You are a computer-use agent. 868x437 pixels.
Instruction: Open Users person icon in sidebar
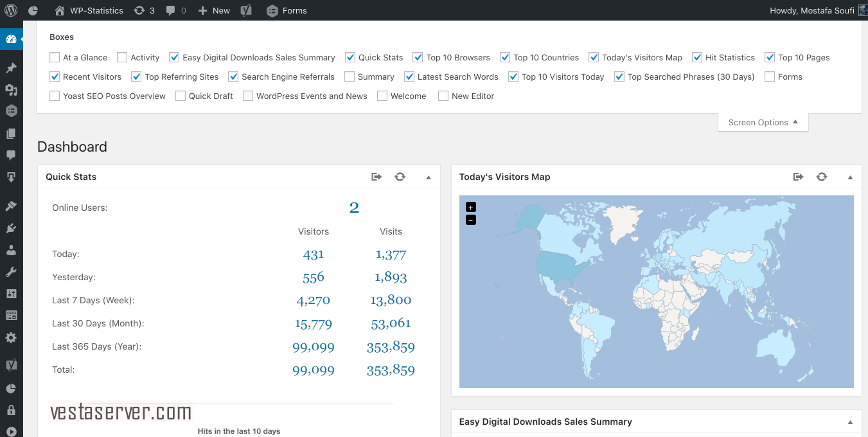pyautogui.click(x=11, y=250)
